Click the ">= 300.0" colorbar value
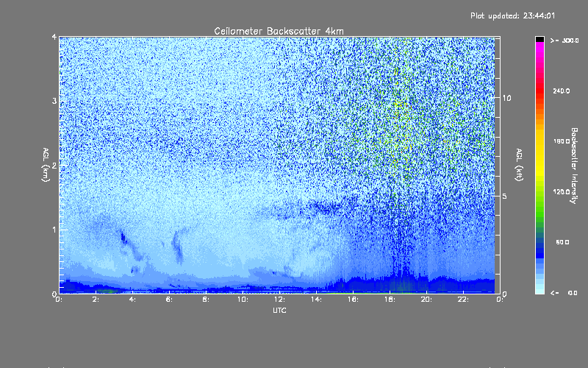Screen dimensions: 588x368 tap(564, 40)
